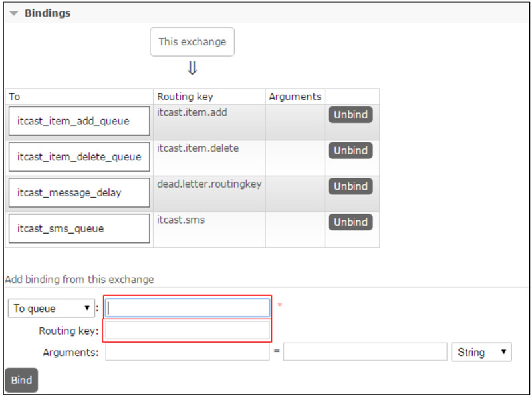532x398 pixels.
Task: Select the itcast.item.add routing key text
Action: pos(192,112)
